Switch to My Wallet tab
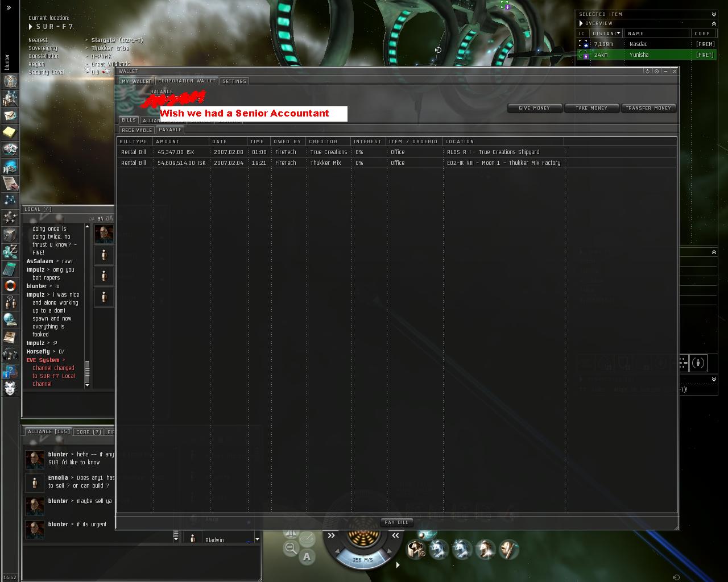The width and height of the screenshot is (728, 582). point(136,81)
